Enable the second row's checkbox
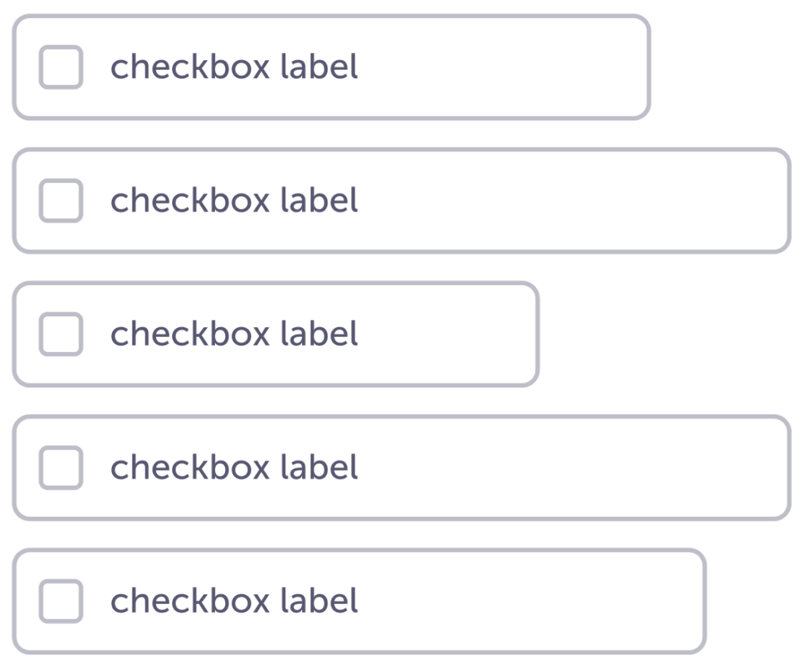812x672 pixels. point(61,200)
